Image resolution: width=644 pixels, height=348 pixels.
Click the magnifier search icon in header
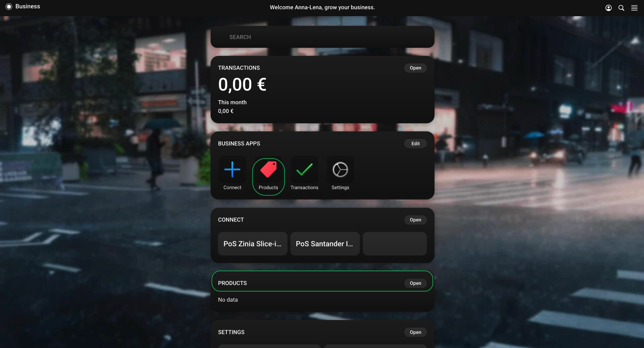[x=621, y=8]
